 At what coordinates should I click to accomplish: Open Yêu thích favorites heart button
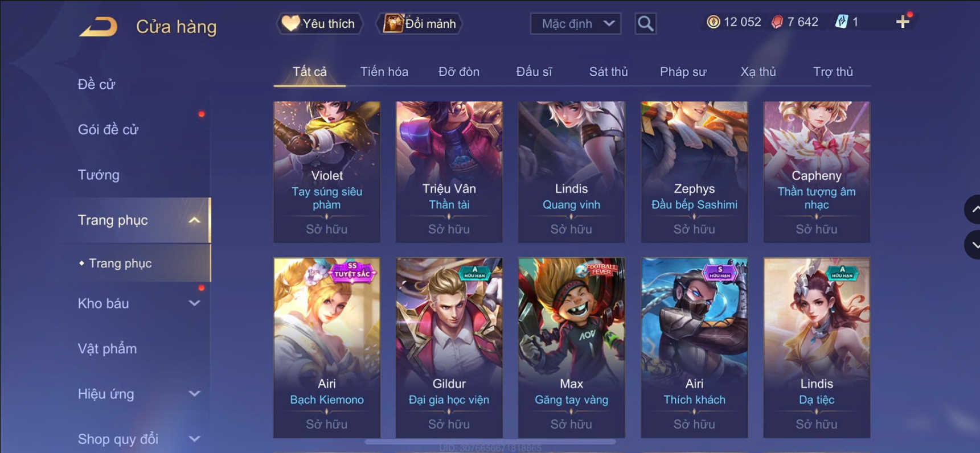point(319,24)
